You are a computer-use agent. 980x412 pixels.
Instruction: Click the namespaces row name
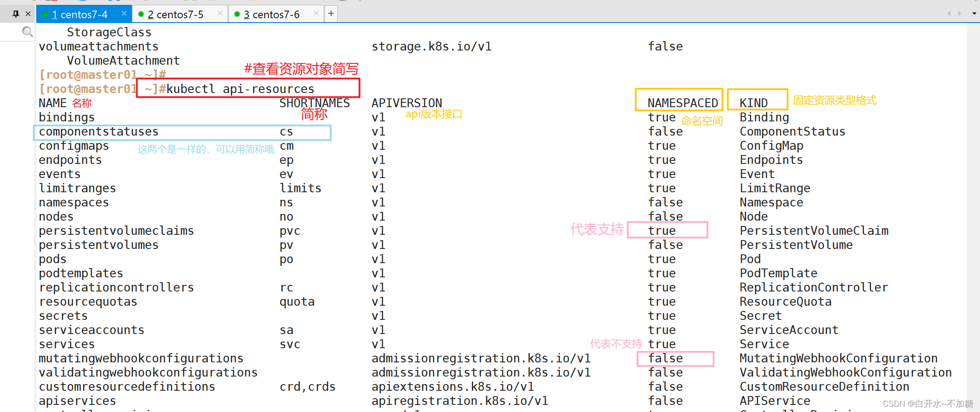[74, 202]
